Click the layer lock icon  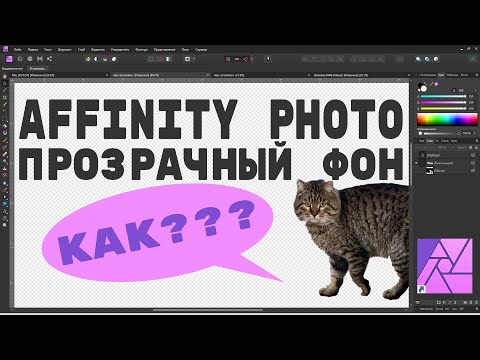[x=475, y=147]
